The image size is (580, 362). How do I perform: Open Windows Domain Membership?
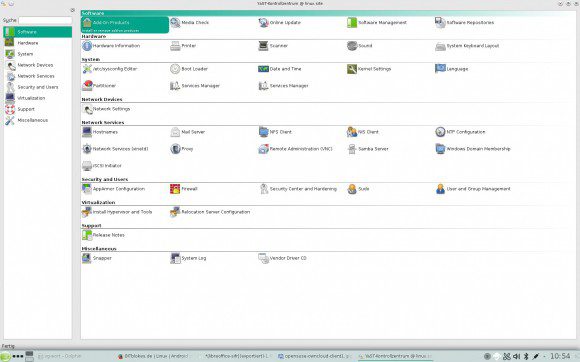(473, 149)
